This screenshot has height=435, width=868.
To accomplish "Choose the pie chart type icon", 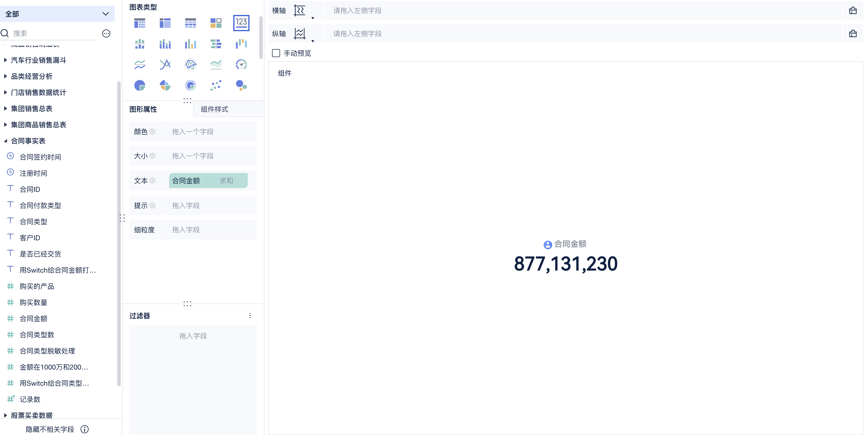I will coord(139,85).
